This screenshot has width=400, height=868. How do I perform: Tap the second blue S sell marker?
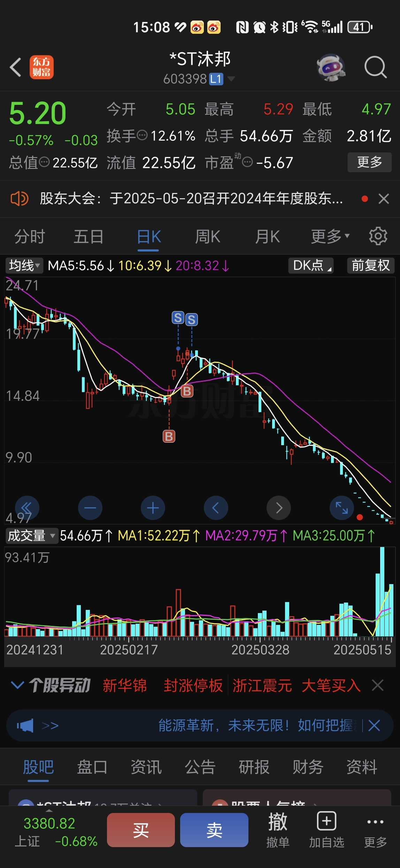[x=192, y=319]
